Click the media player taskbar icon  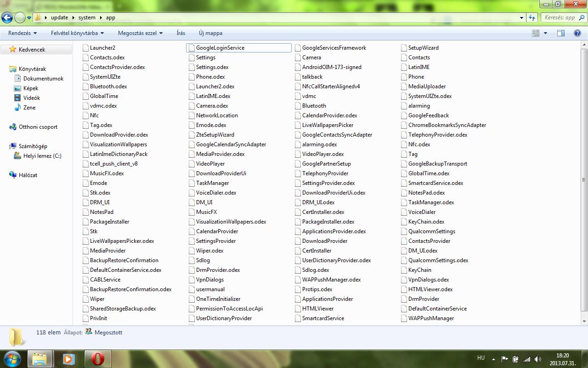[68, 358]
